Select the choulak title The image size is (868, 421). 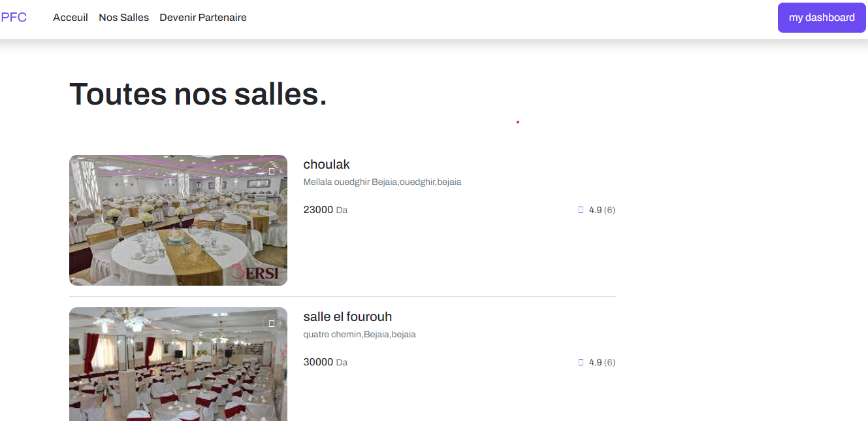pos(327,165)
